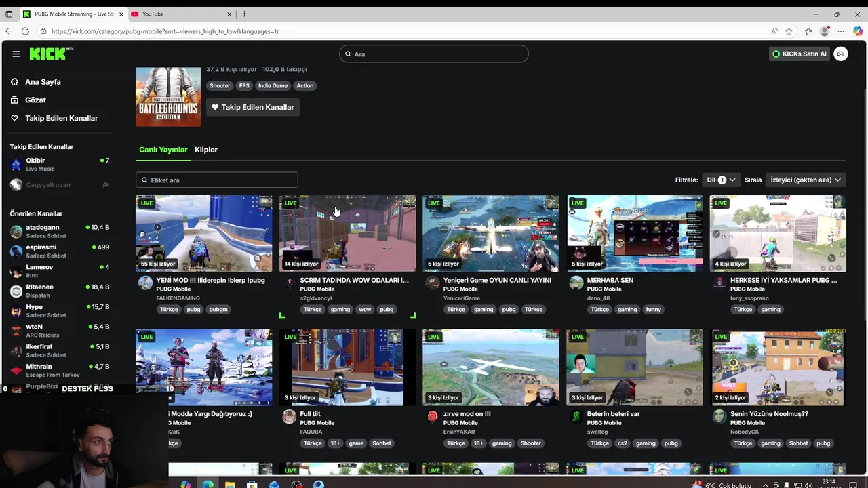Image resolution: width=868 pixels, height=488 pixels.
Task: Click the Ara search field
Action: pos(434,54)
